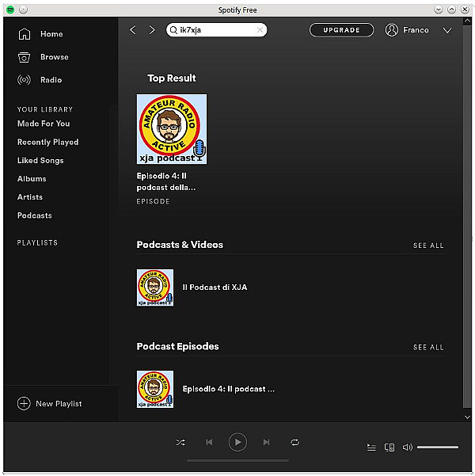Screen dimensions: 475x476
Task: Start playback with the play button
Action: click(x=237, y=442)
